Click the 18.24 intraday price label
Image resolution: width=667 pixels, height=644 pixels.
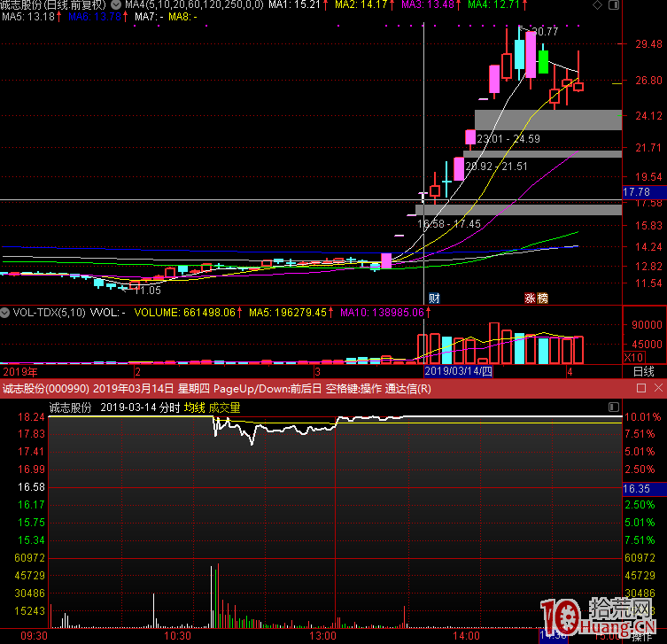[x=31, y=417]
